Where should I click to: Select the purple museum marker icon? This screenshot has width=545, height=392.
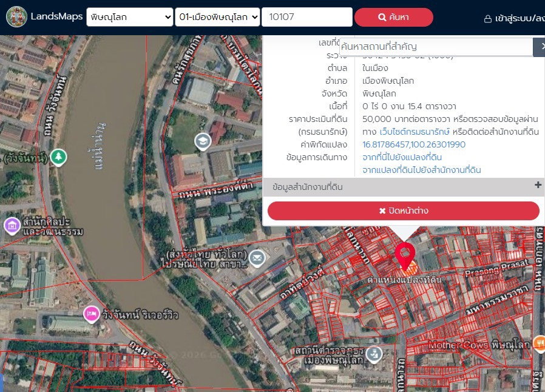(12, 226)
